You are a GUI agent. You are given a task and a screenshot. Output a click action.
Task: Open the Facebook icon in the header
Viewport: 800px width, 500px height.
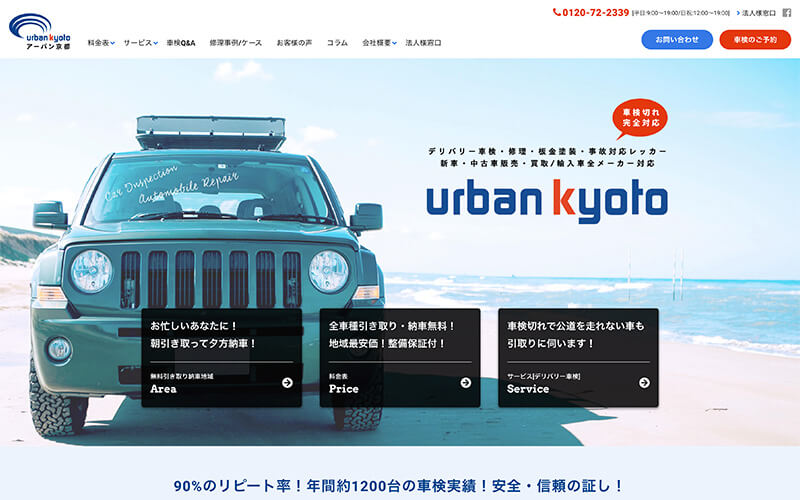(x=787, y=13)
